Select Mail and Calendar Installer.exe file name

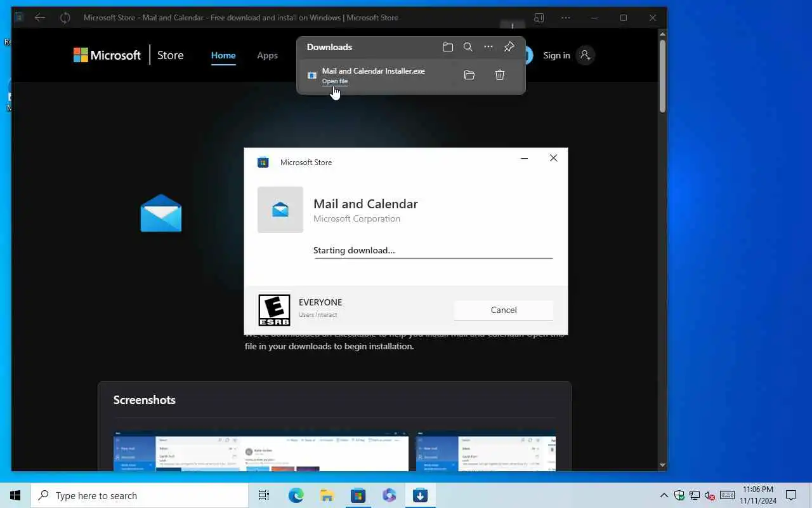click(374, 71)
